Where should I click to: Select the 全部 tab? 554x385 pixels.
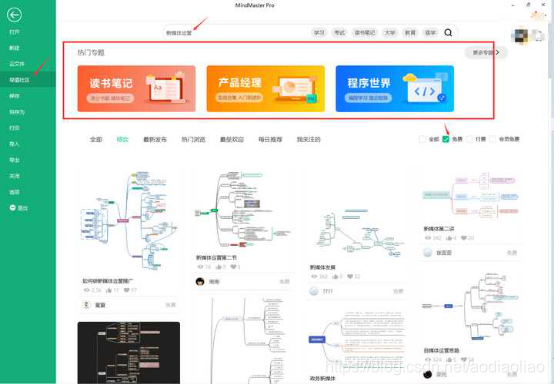click(x=96, y=139)
